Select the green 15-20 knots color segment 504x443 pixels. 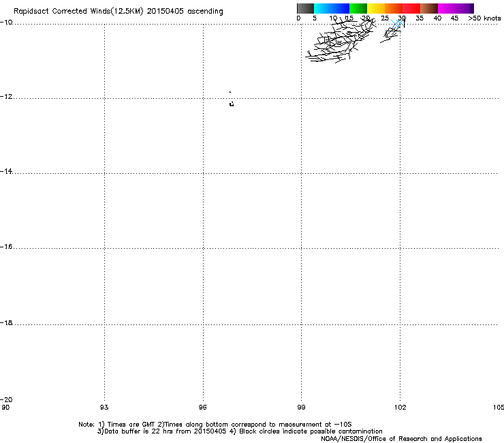(358, 8)
